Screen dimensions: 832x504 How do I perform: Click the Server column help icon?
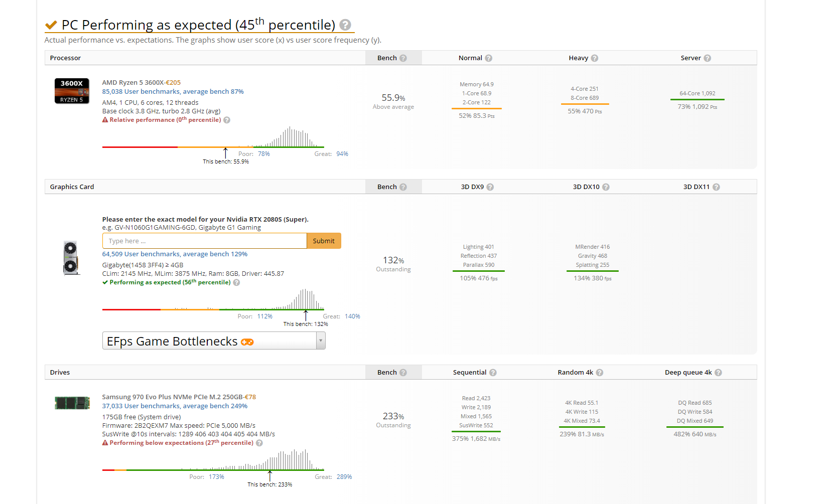(708, 58)
